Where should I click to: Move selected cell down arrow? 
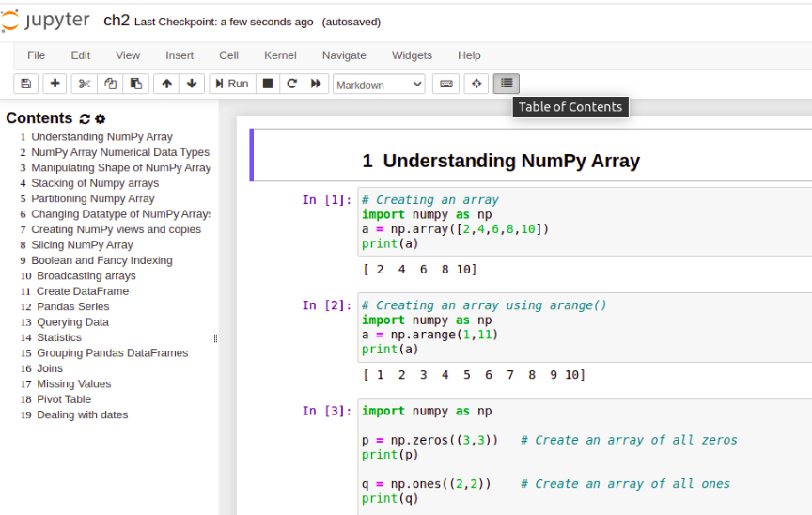tap(192, 84)
